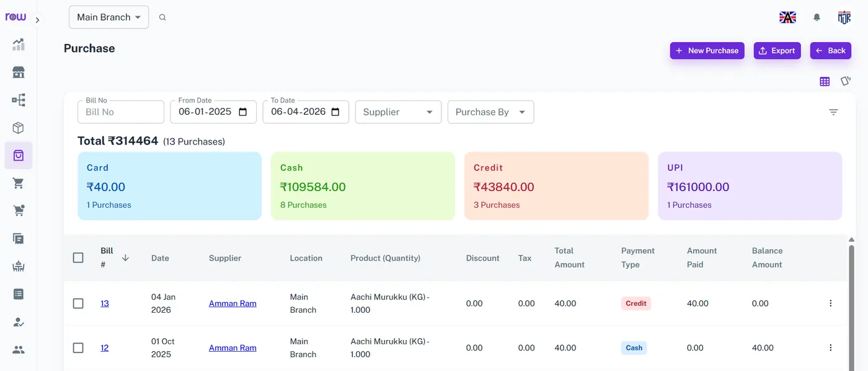This screenshot has height=371, width=868.
Task: Switch to card view
Action: coord(846,81)
